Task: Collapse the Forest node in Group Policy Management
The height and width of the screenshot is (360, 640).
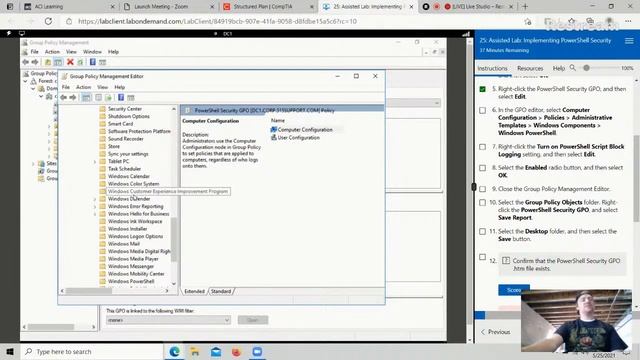Action: [x=25, y=81]
